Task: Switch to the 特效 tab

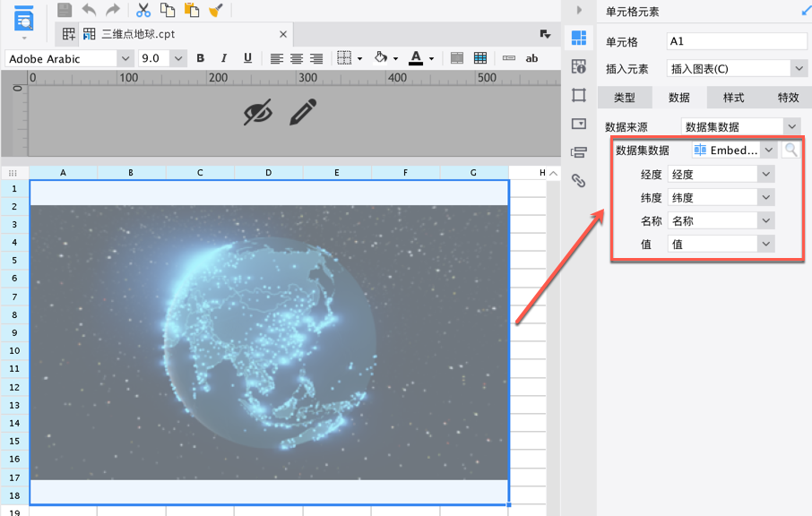Action: tap(788, 98)
